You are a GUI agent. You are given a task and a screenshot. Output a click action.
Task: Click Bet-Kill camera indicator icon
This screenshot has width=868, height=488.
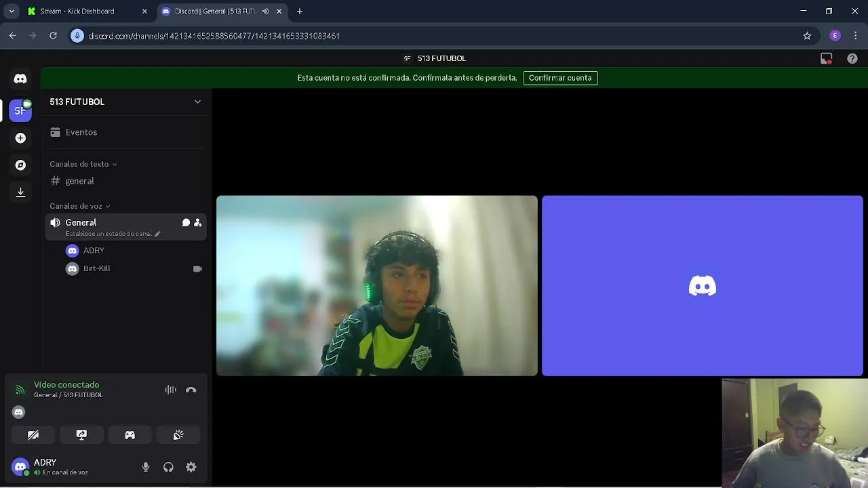click(x=197, y=269)
